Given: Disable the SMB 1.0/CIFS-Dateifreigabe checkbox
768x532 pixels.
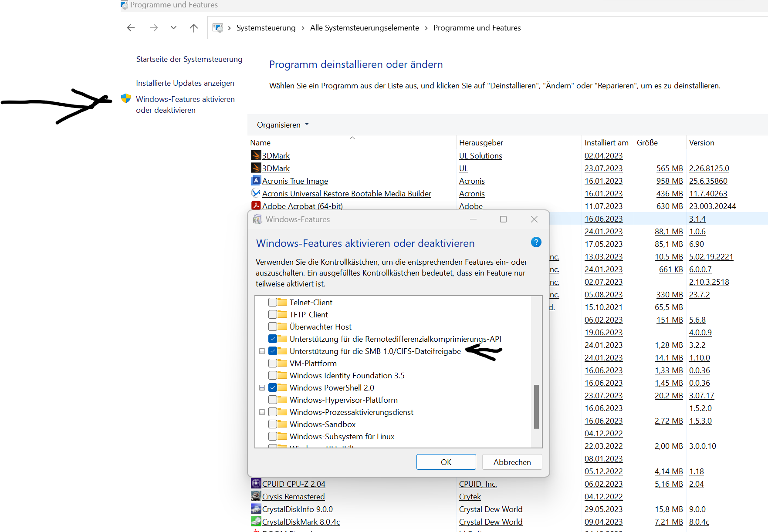Looking at the screenshot, I should coord(273,351).
